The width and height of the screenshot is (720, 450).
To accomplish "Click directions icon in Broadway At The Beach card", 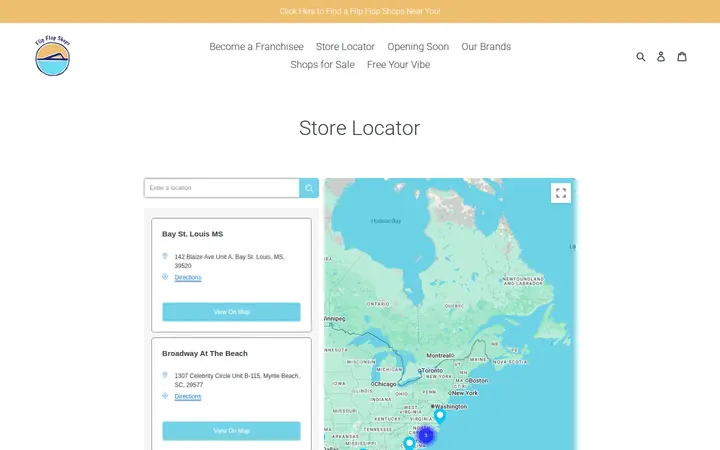I will pyautogui.click(x=165, y=395).
